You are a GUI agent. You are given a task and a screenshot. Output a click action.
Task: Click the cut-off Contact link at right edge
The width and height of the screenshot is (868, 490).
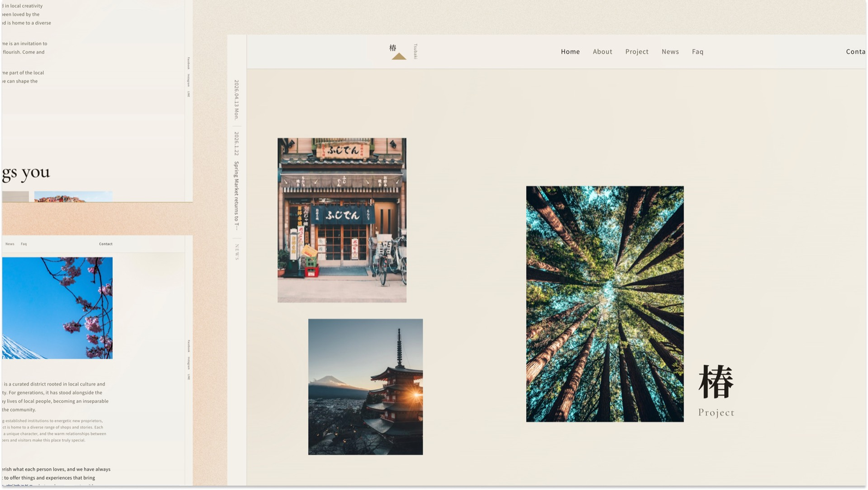[855, 52]
